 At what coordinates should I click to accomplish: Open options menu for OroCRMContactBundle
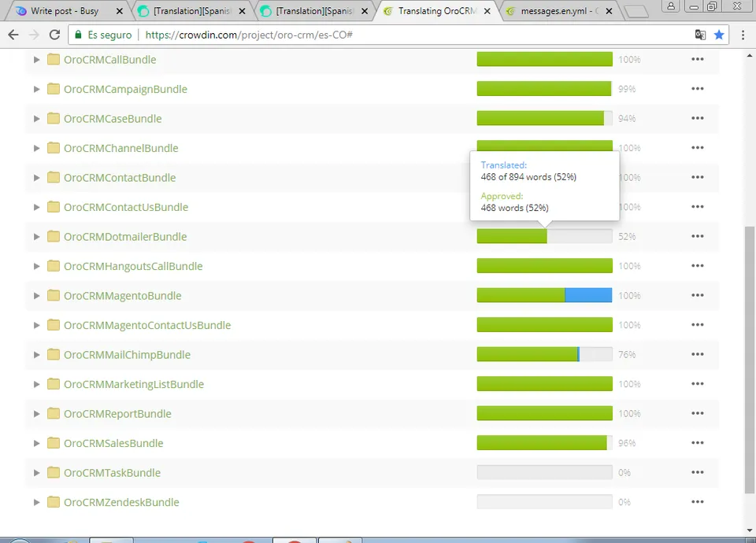[x=697, y=177]
